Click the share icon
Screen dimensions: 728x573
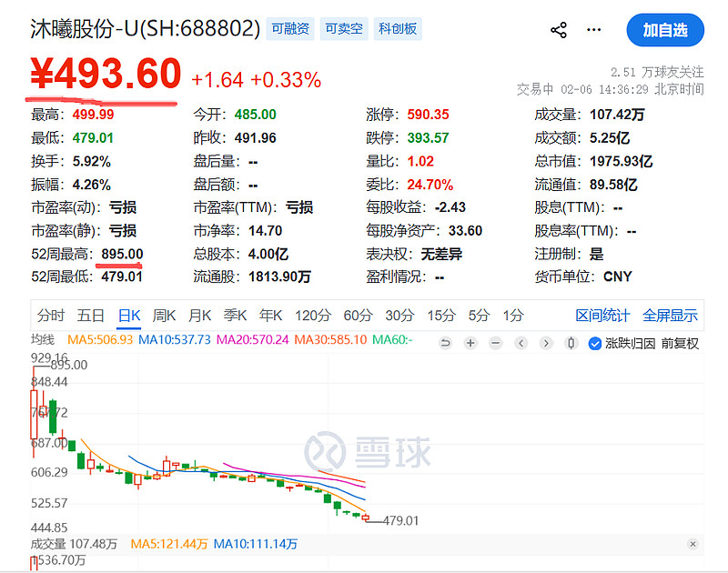coord(559,30)
